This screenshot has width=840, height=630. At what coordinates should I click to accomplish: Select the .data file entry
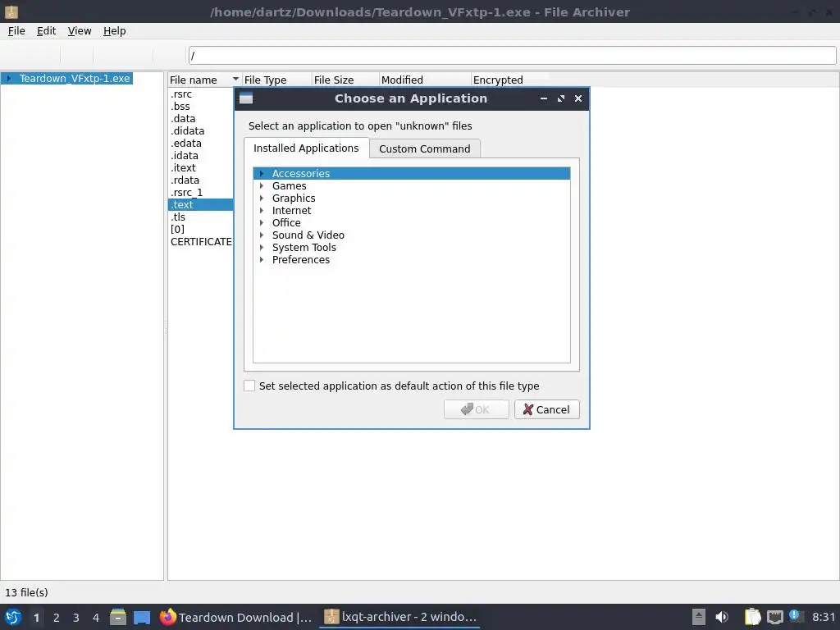pyautogui.click(x=183, y=119)
